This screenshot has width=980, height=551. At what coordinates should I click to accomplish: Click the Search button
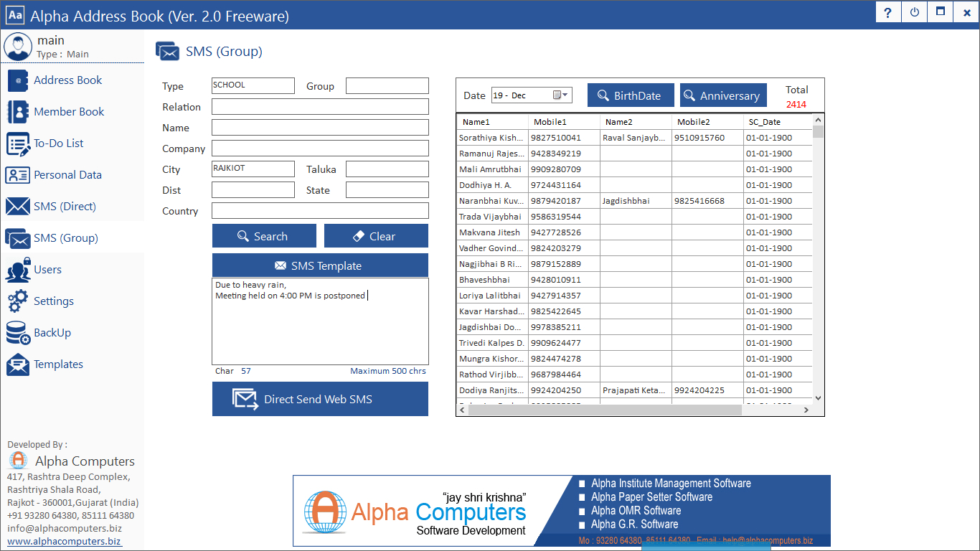click(x=264, y=235)
